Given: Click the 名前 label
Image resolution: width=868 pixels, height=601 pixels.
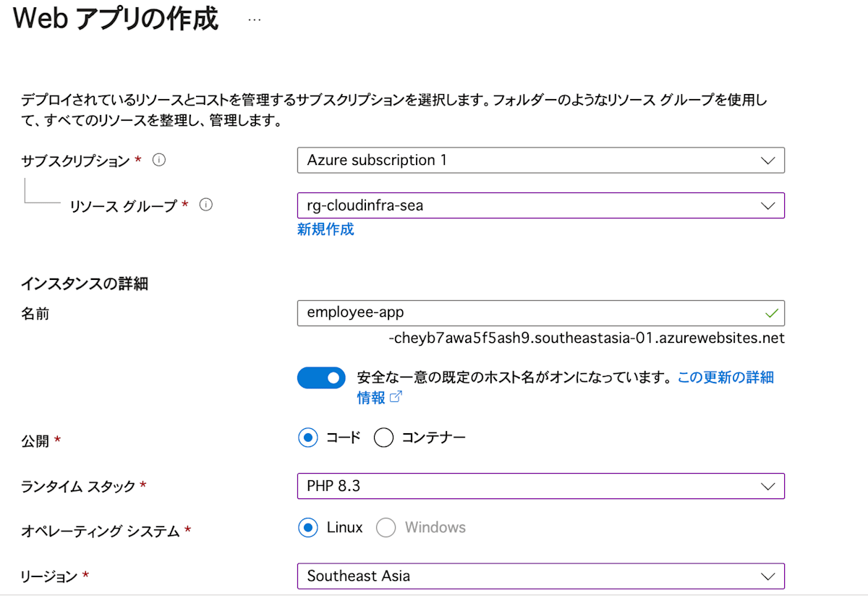Looking at the screenshot, I should [x=35, y=314].
